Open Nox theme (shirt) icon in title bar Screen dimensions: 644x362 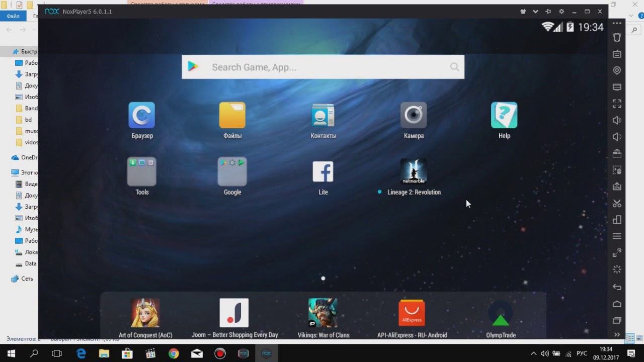click(523, 12)
